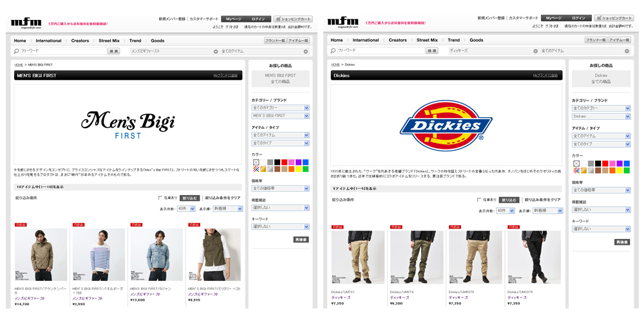Expand 全ての価格帯 dropdown on Men's Bigi sidebar
This screenshot has height=322, width=644.
tap(281, 189)
